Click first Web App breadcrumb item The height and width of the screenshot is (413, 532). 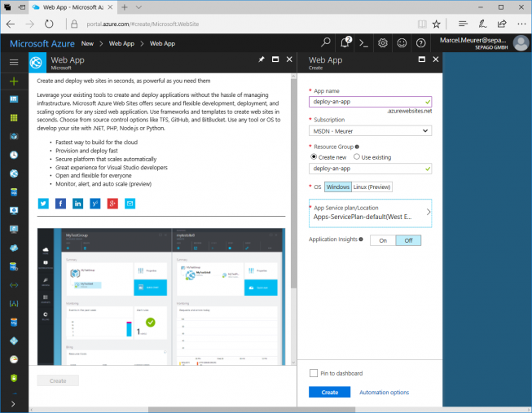coord(121,43)
